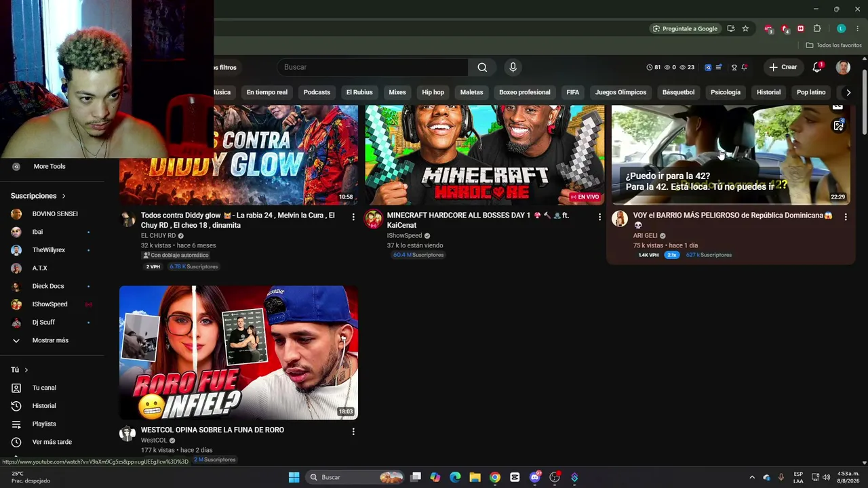Open the YouTube account avatar menu

843,67
